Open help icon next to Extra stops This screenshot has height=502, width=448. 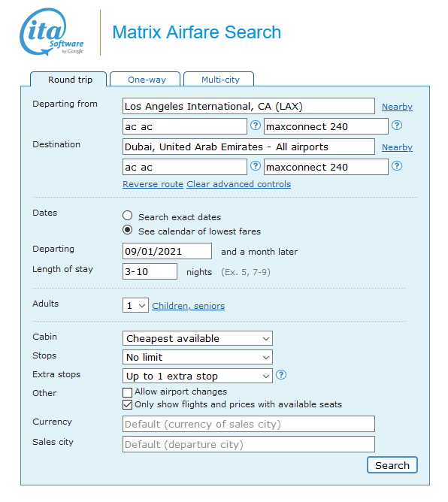click(281, 374)
